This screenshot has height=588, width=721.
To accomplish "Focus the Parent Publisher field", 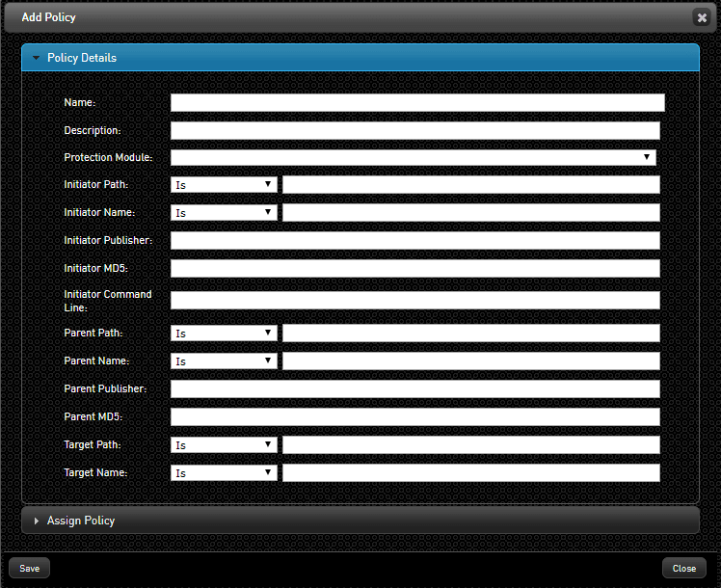I will pyautogui.click(x=415, y=388).
